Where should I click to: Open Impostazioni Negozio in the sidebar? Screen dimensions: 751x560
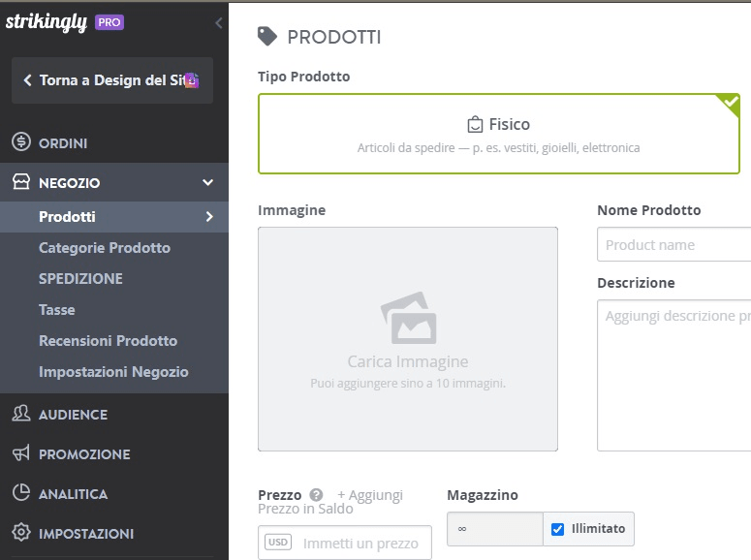(x=113, y=372)
